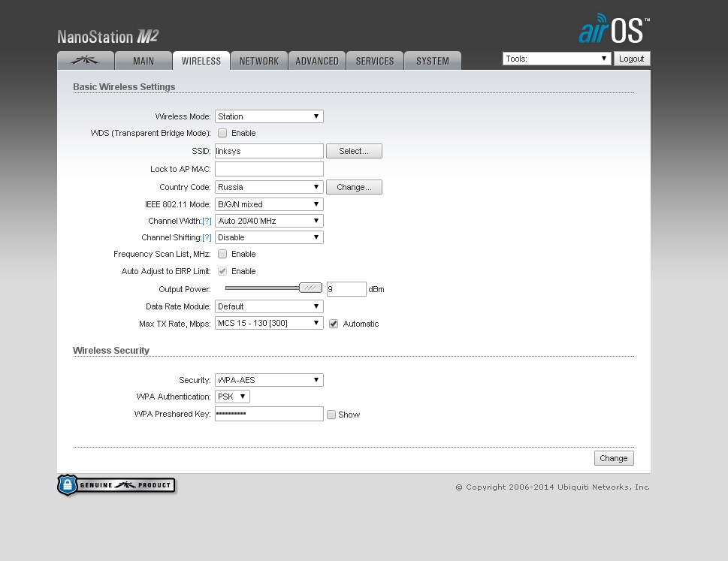The width and height of the screenshot is (728, 561).
Task: Click into the SSID field
Action: pos(269,151)
